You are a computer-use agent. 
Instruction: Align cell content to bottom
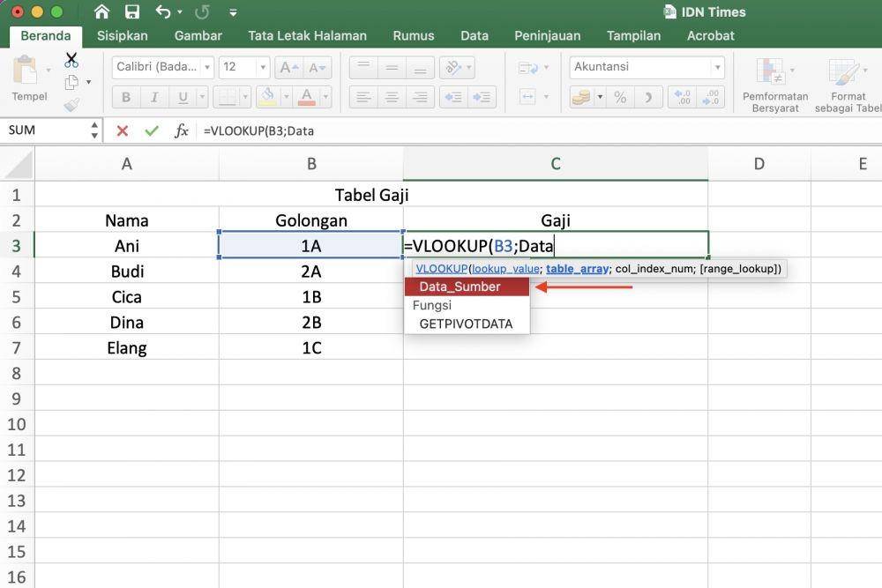coord(420,68)
